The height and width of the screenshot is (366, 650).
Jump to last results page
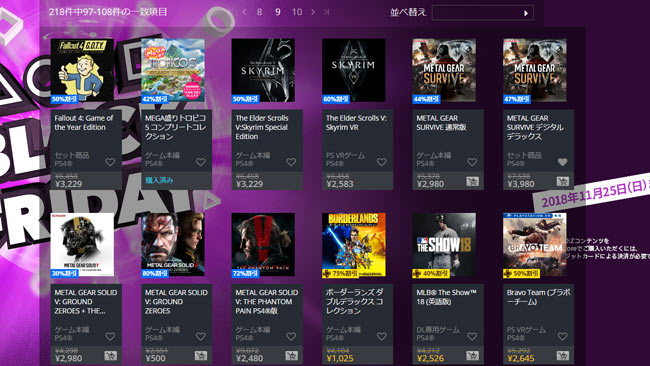tap(327, 12)
